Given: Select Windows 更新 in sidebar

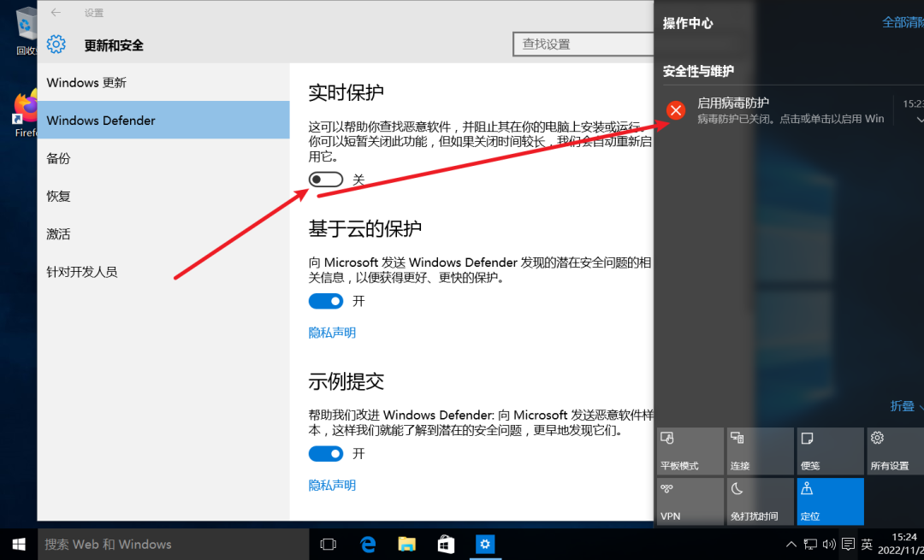Looking at the screenshot, I should click(163, 82).
